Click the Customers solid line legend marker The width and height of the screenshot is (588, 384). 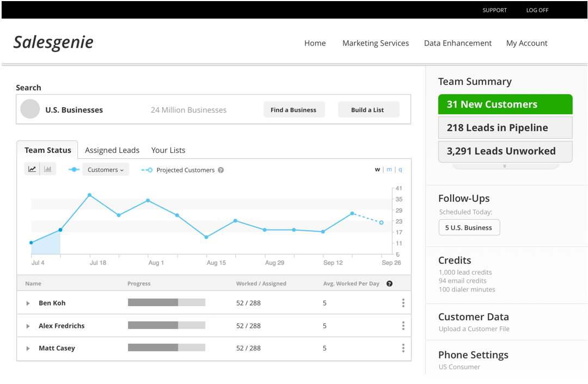(x=74, y=170)
